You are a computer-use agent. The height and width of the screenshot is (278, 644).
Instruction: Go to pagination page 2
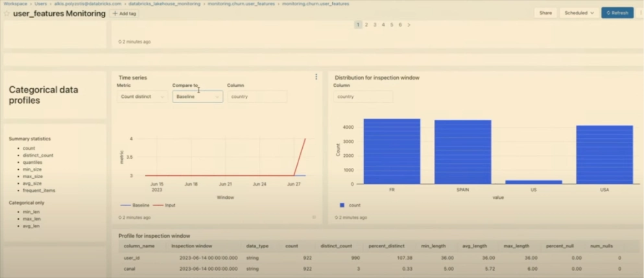[x=366, y=25]
